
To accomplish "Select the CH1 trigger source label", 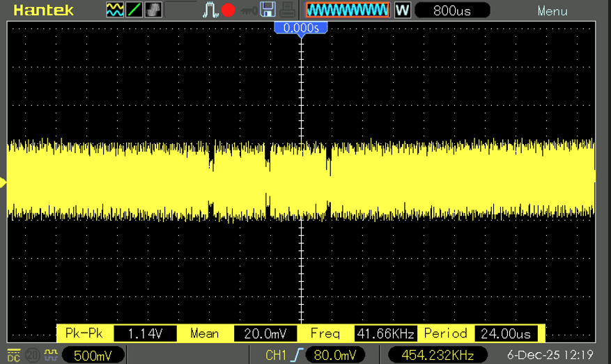I will [x=276, y=356].
